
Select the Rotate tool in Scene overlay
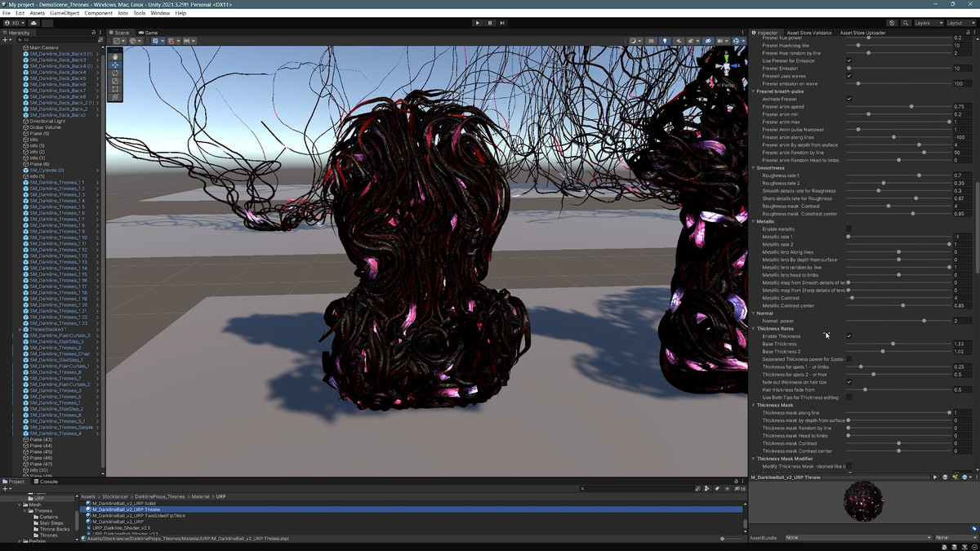(115, 73)
